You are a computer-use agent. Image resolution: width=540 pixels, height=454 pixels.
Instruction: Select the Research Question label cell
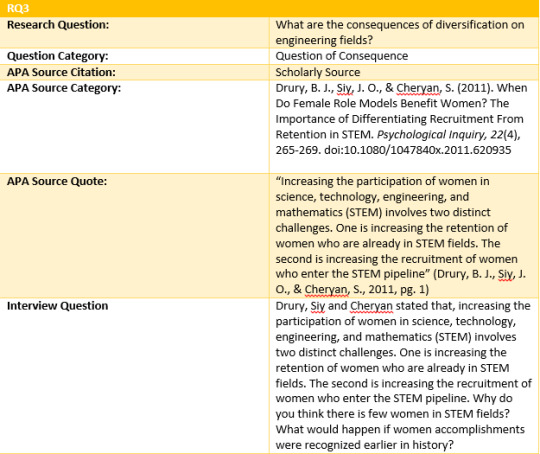[134, 32]
